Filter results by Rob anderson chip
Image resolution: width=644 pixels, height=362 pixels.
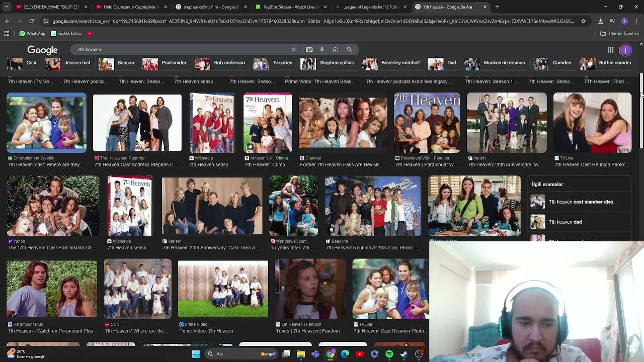tap(220, 63)
